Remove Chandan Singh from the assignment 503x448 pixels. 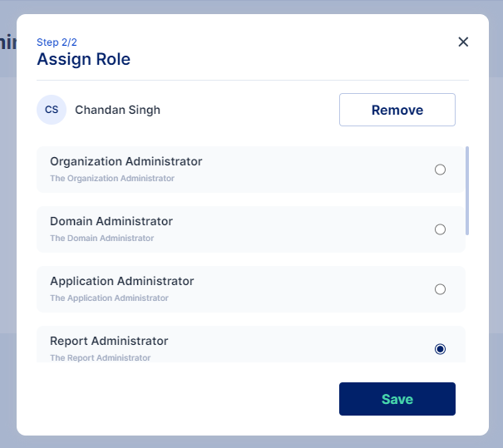(x=397, y=110)
